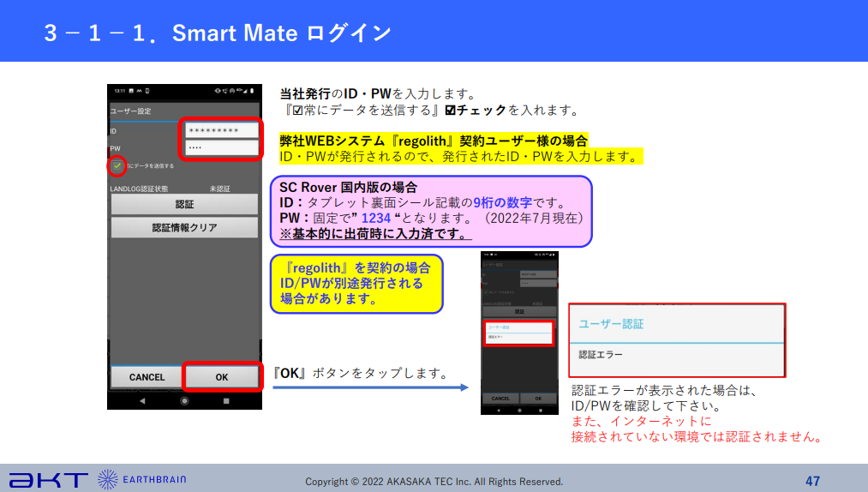
Task: Click the slide title Smart Mate ログイン
Action: pos(281,33)
